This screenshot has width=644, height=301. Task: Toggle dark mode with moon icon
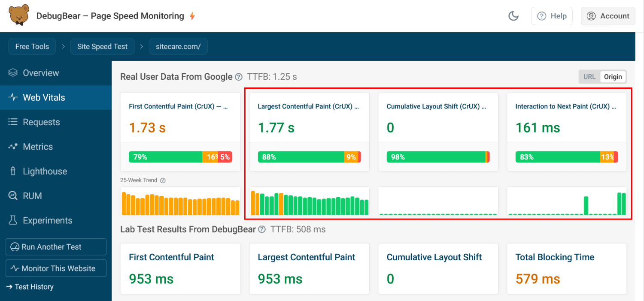513,16
